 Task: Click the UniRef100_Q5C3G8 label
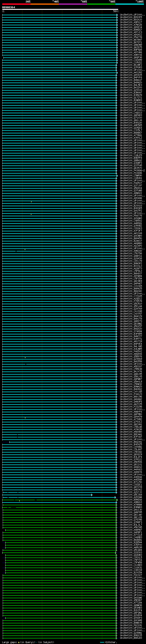click(x=131, y=495)
